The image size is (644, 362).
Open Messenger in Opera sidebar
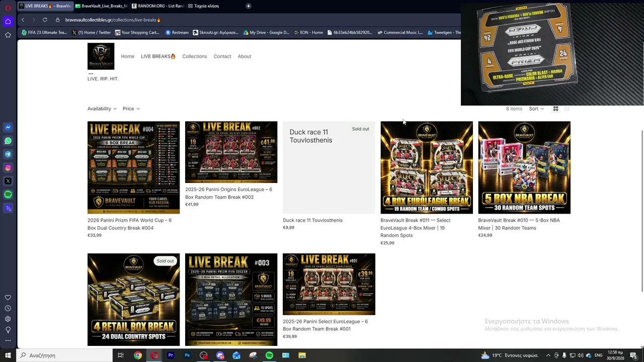[8, 127]
